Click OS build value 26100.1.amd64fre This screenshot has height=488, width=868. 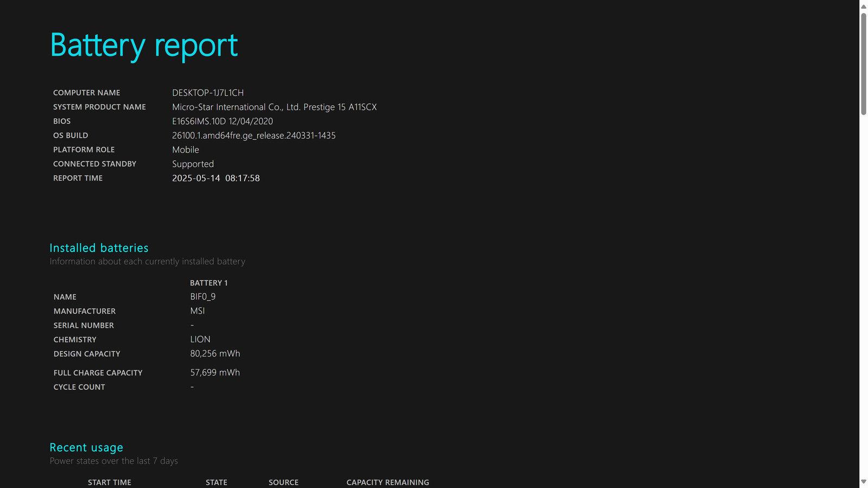point(254,136)
